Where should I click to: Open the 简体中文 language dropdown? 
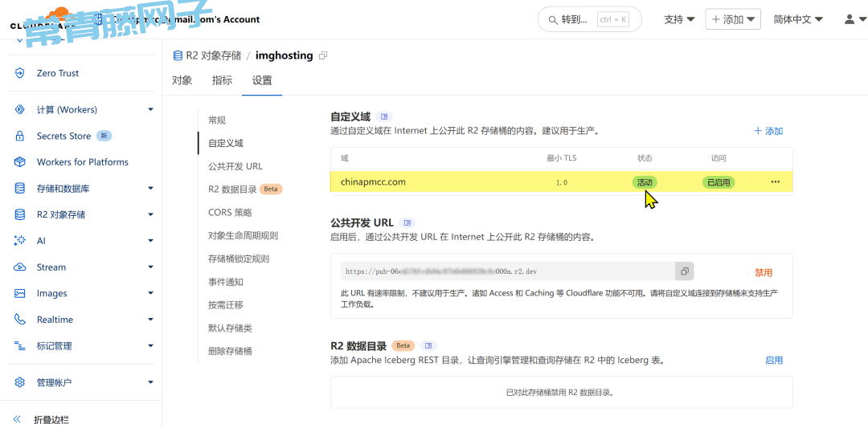pos(798,19)
